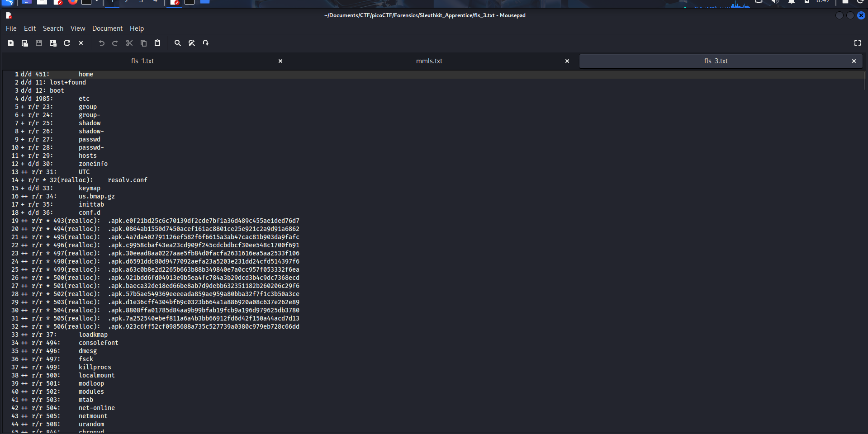
Task: Reload the current file from disk
Action: point(67,43)
